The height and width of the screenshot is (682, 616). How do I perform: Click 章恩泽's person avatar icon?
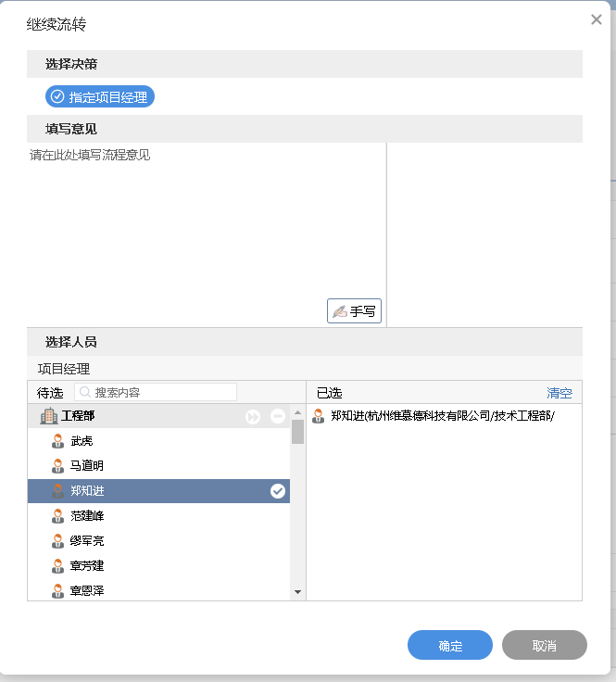(x=57, y=590)
